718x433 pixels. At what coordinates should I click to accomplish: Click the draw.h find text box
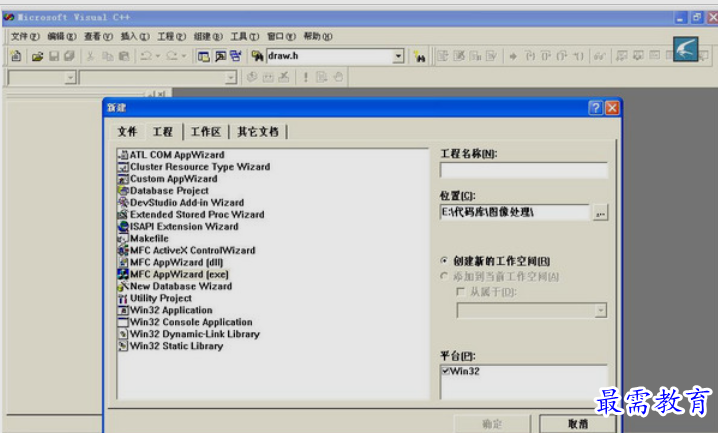tap(330, 56)
